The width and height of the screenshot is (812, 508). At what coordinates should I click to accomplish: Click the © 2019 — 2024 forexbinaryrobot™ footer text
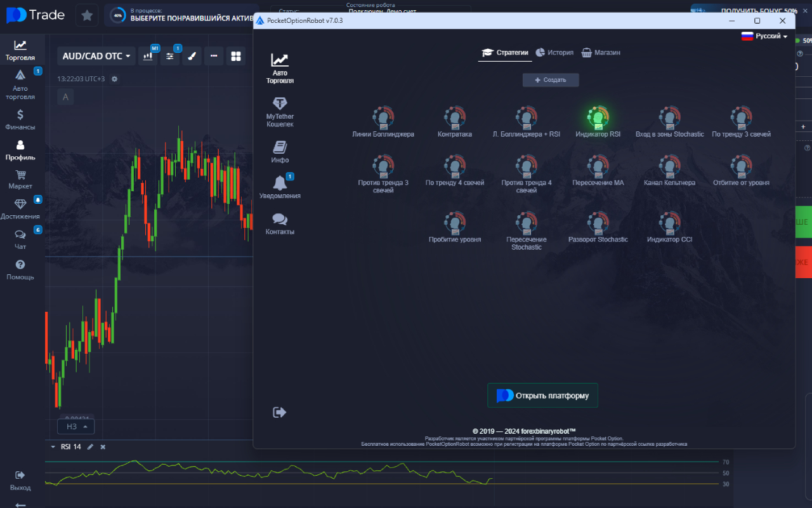coord(524,431)
